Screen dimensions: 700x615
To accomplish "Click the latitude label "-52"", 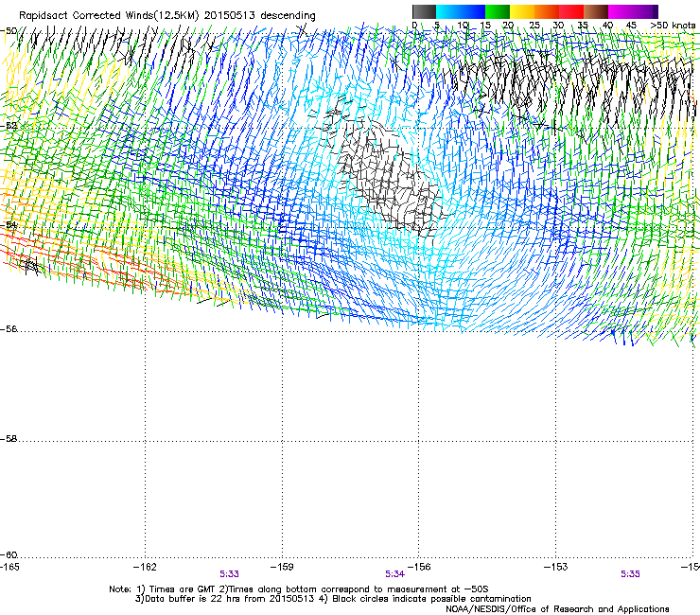I will pos(9,126).
